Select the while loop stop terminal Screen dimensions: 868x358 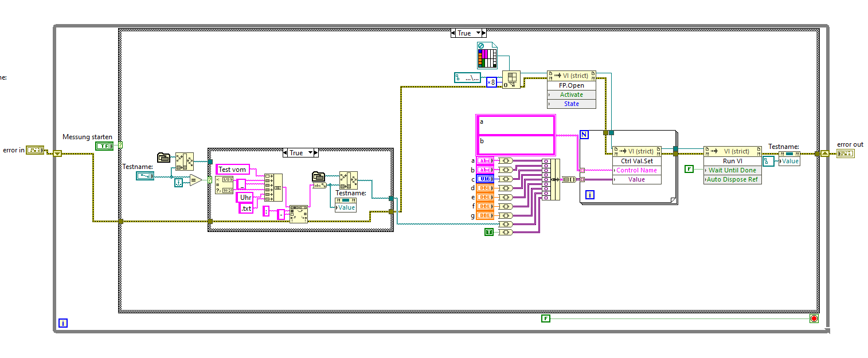click(x=814, y=318)
